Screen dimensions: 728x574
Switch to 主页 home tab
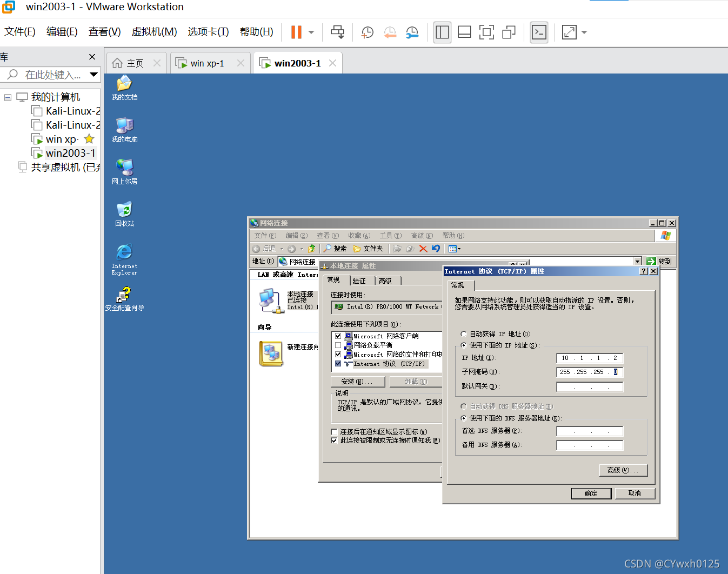(x=135, y=63)
